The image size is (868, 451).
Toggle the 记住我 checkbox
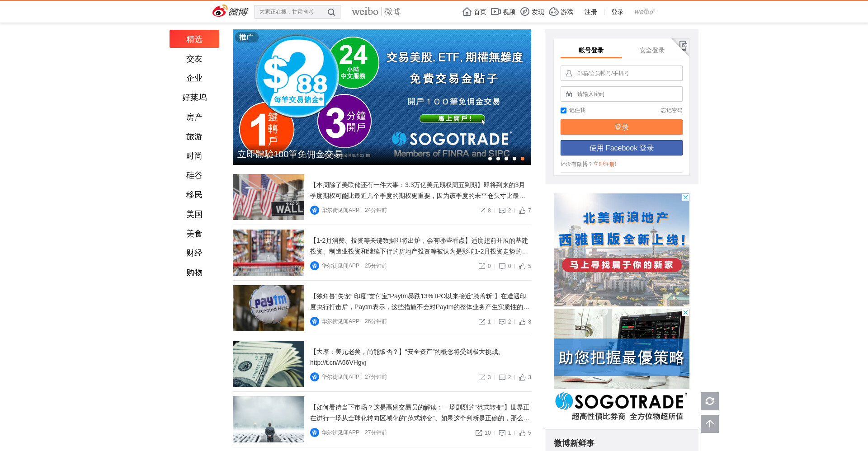tap(563, 110)
